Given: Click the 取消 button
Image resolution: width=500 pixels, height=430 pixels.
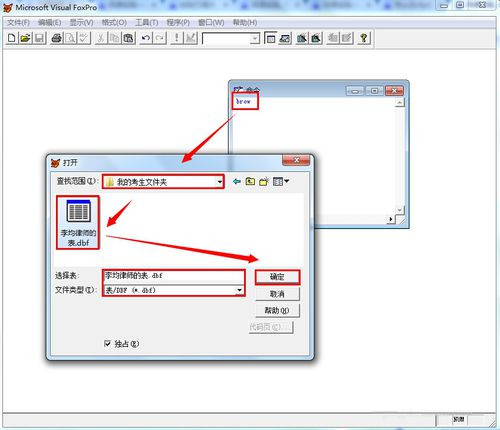Looking at the screenshot, I should pos(277,294).
